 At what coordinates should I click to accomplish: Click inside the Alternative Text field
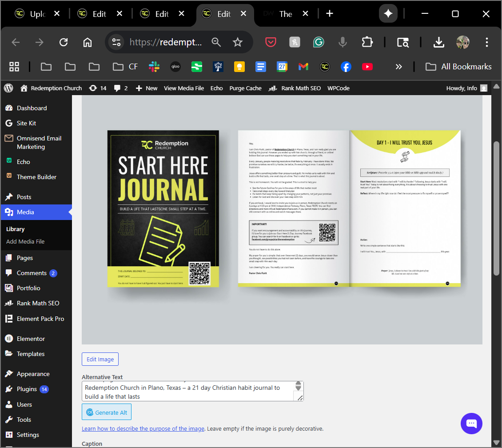(187, 392)
